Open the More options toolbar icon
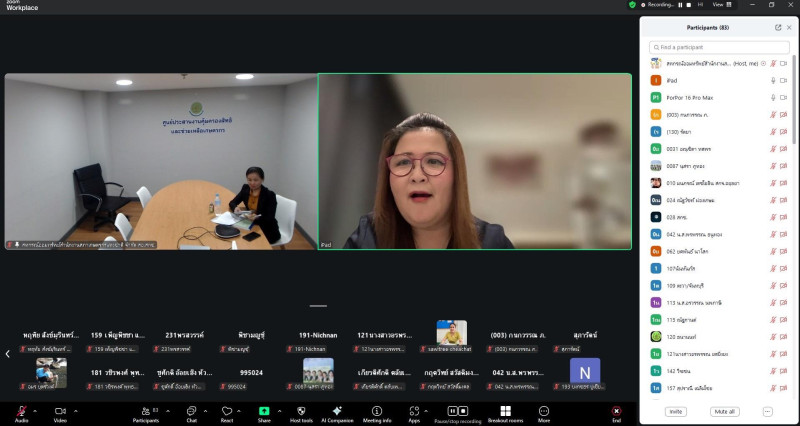The width and height of the screenshot is (800, 426). tap(544, 412)
